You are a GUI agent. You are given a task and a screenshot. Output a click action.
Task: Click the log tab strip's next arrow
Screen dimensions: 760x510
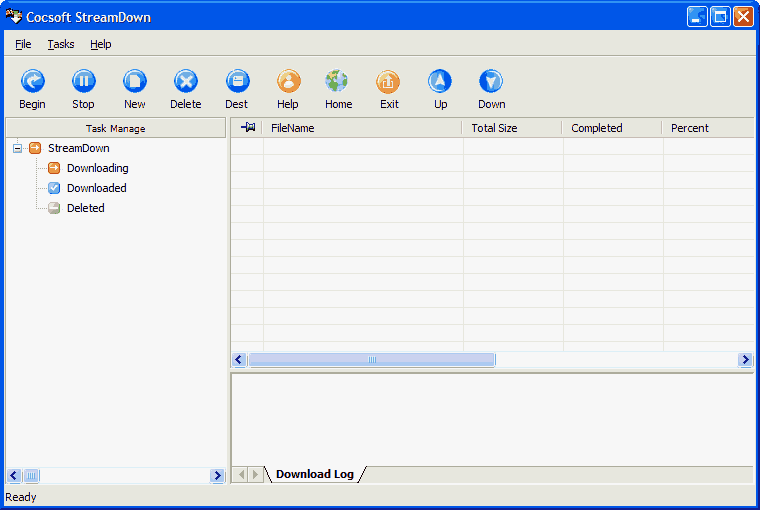tap(255, 474)
